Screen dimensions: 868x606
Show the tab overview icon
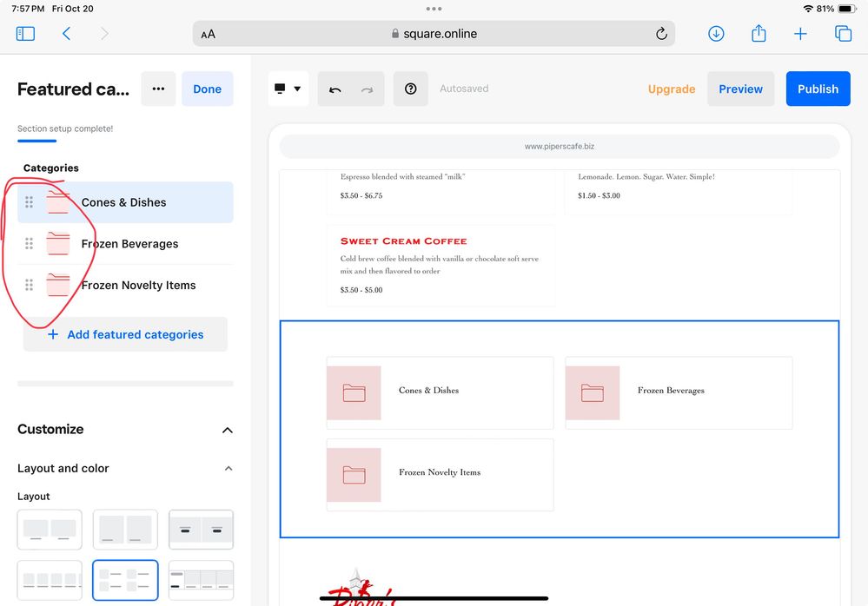[843, 34]
